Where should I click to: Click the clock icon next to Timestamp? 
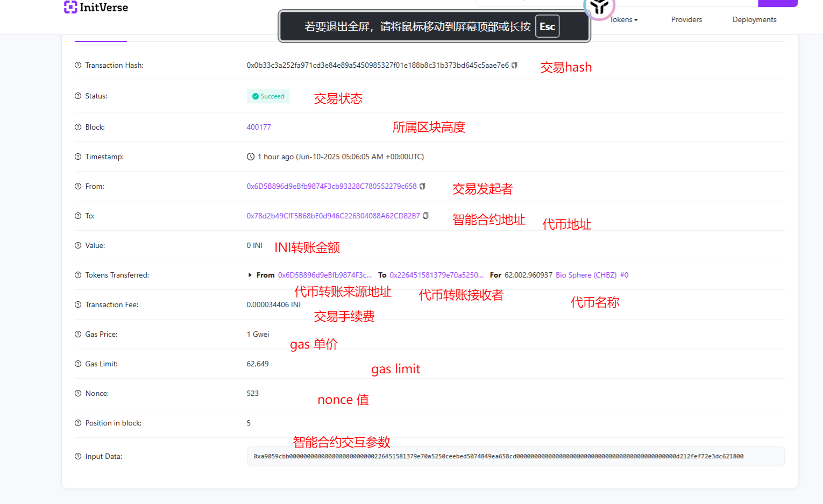click(x=250, y=157)
